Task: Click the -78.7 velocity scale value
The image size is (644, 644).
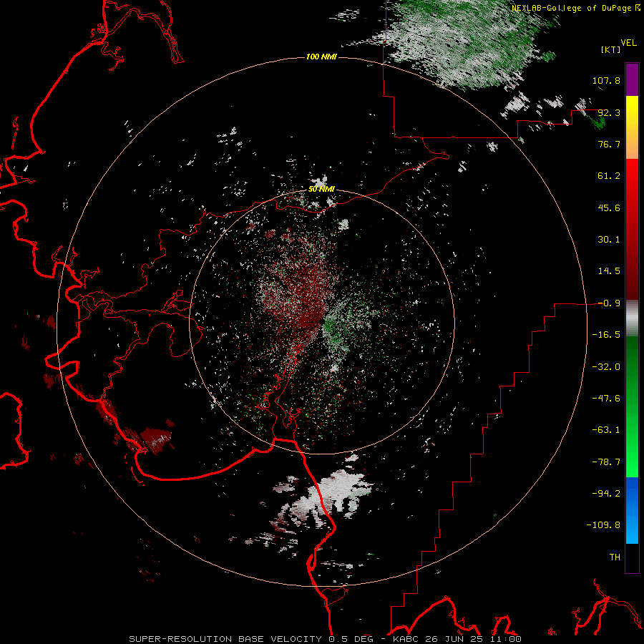Action: coord(606,462)
